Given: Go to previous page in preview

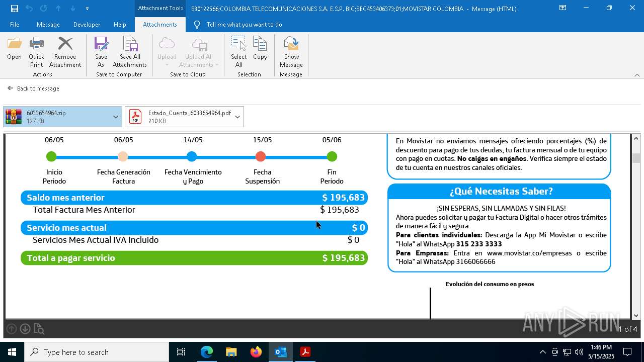Looking at the screenshot, I should coord(12,329).
